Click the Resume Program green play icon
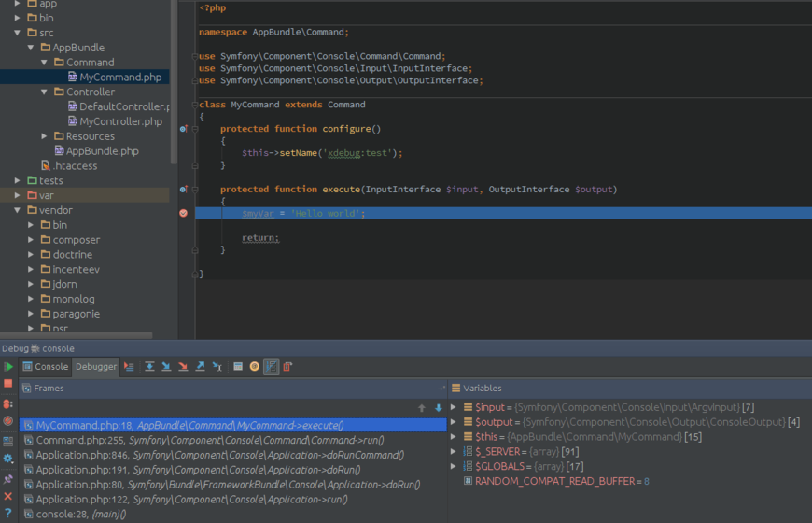Viewport: 812px width, 523px height. point(8,367)
